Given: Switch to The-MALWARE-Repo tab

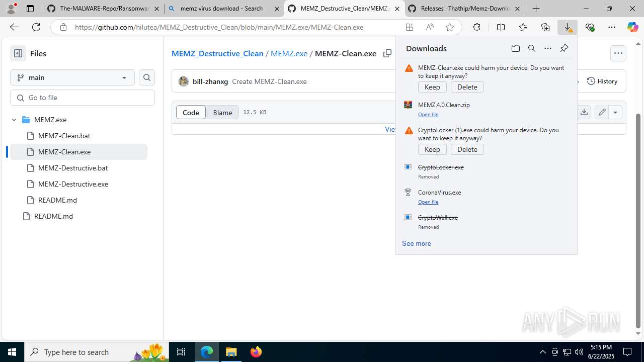Looking at the screenshot, I should point(103,9).
